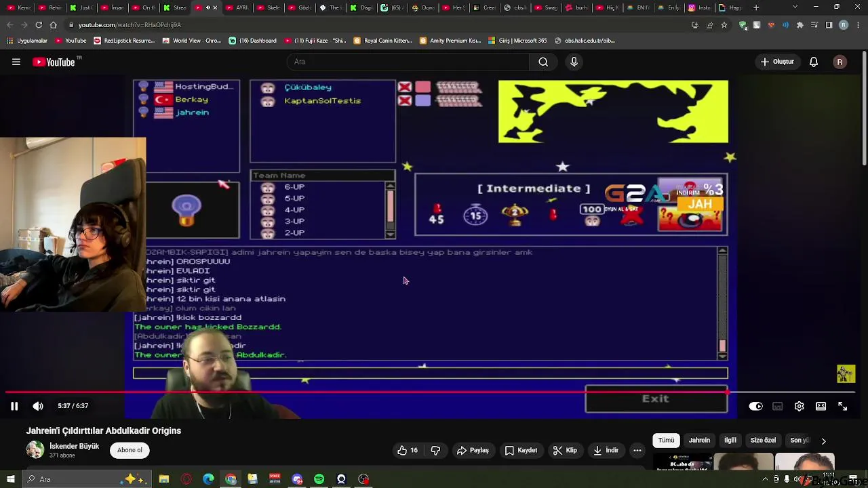
Task: Open File Explorer from the taskbar
Action: pyautogui.click(x=164, y=479)
